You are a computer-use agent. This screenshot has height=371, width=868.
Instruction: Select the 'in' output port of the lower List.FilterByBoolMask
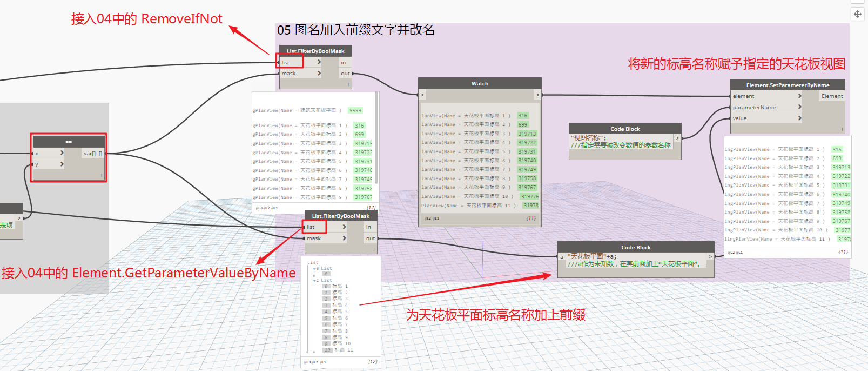point(370,227)
